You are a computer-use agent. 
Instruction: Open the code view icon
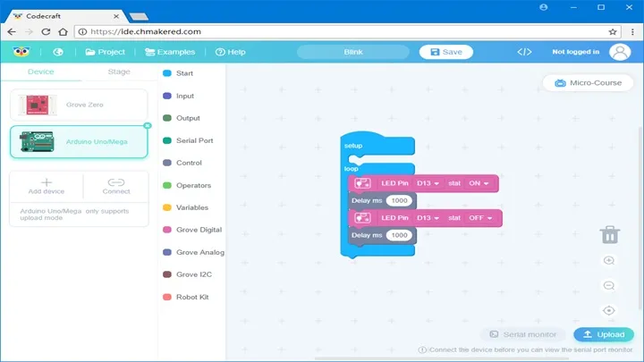(x=524, y=52)
